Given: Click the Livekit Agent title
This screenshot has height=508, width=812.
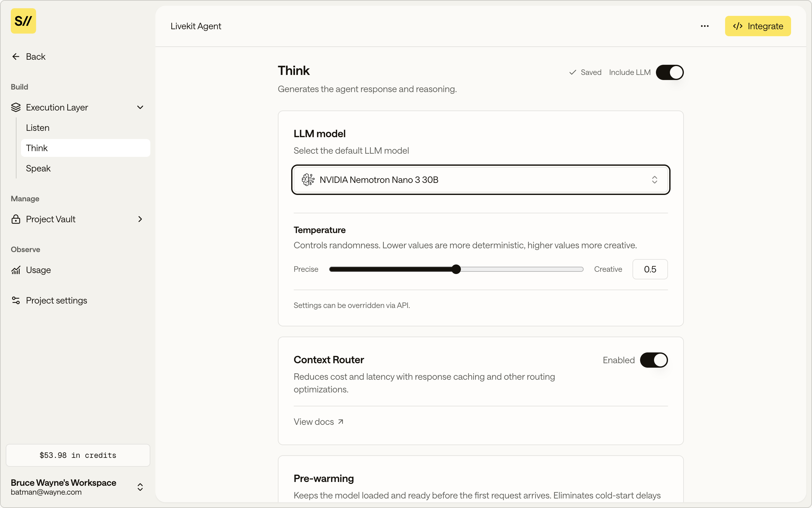Looking at the screenshot, I should pyautogui.click(x=196, y=26).
